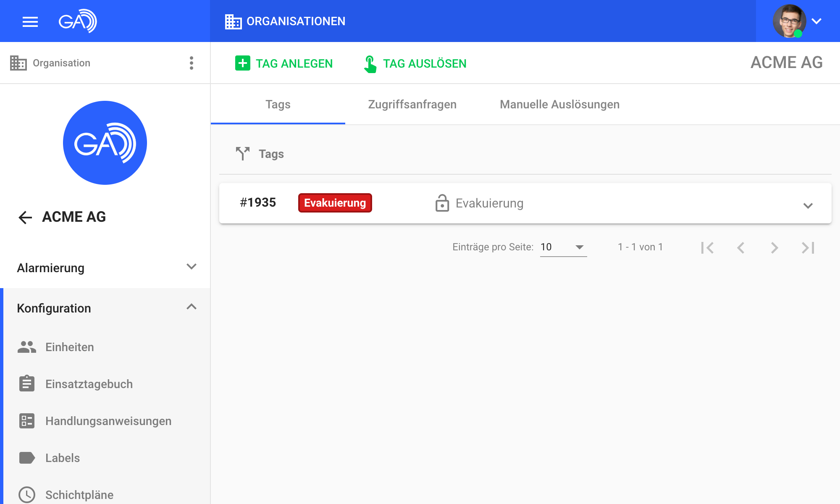Go to the first page of entries
The image size is (840, 504).
click(x=707, y=248)
